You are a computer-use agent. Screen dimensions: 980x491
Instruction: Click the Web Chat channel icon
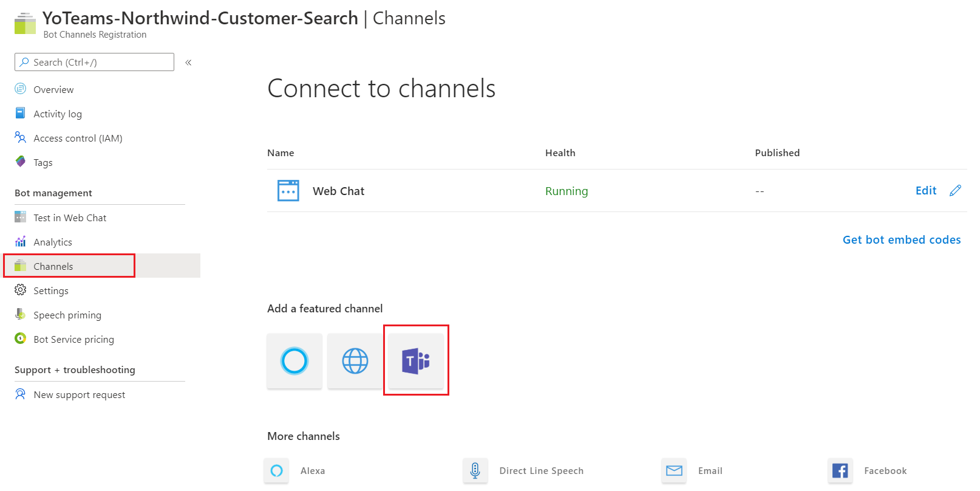point(288,191)
